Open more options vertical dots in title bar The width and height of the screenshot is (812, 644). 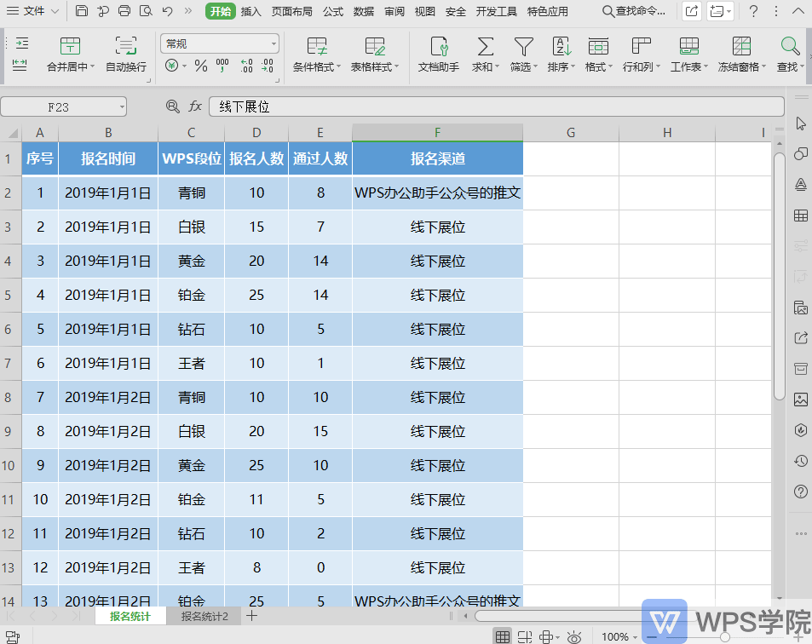pyautogui.click(x=775, y=11)
